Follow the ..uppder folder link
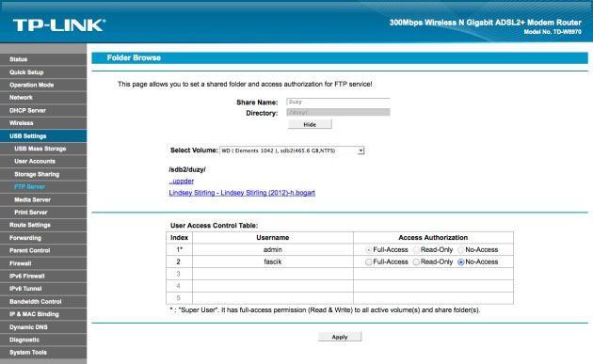Image resolution: width=593 pixels, height=364 pixels. (182, 181)
